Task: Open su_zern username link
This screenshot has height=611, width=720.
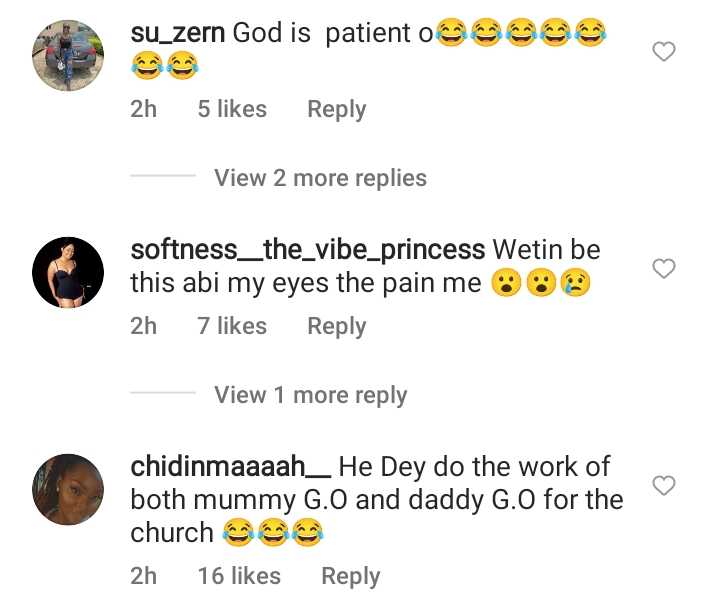Action: pos(178,33)
